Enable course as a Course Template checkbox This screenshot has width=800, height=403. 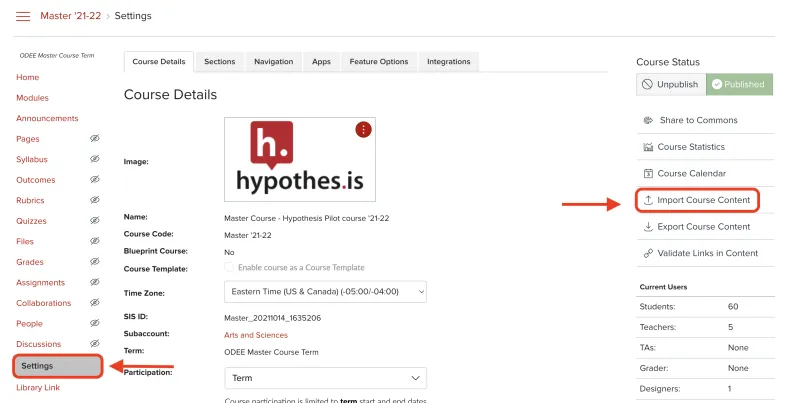[x=229, y=267]
